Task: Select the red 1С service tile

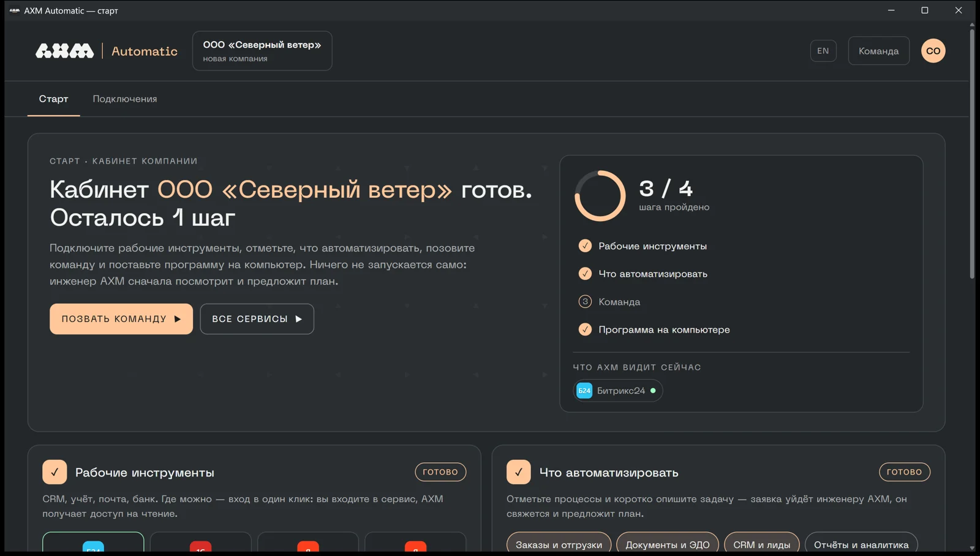Action: pyautogui.click(x=200, y=542)
